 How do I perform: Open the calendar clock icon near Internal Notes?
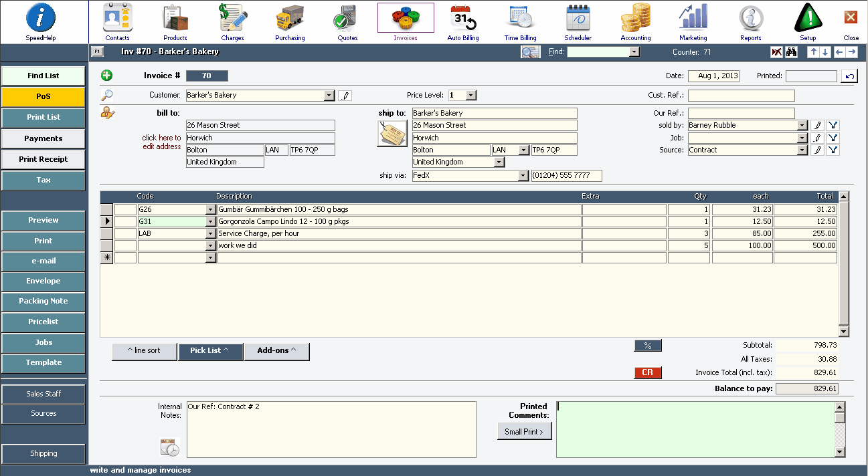click(170, 447)
